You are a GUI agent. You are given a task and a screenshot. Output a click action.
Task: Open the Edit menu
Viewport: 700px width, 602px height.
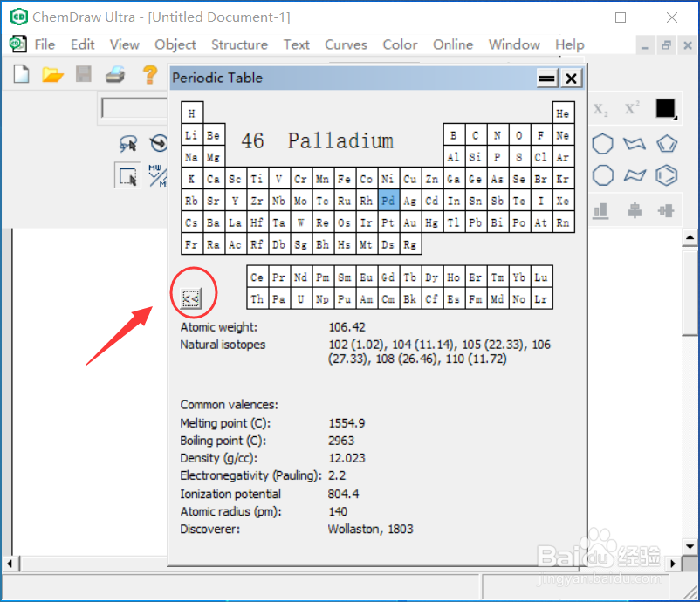(83, 44)
